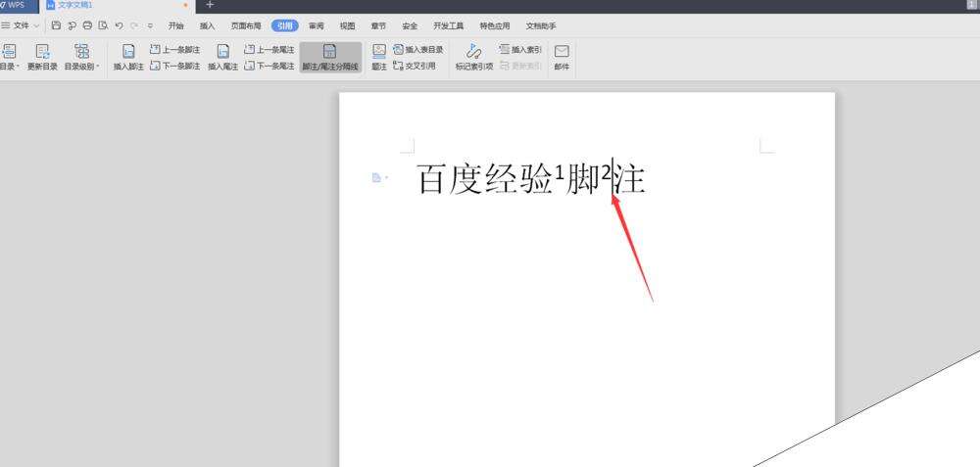Open the 安全 tab
The width and height of the screenshot is (980, 467).
[x=410, y=26]
